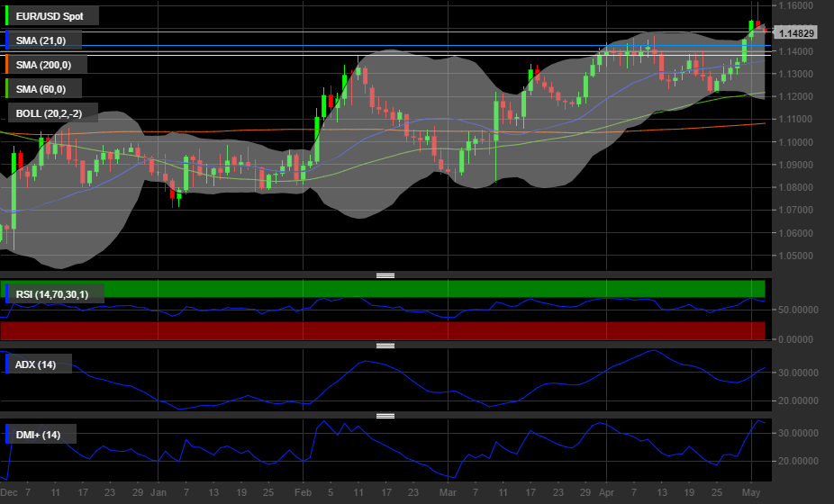Click the red oversold band in RSI panel

point(383,330)
